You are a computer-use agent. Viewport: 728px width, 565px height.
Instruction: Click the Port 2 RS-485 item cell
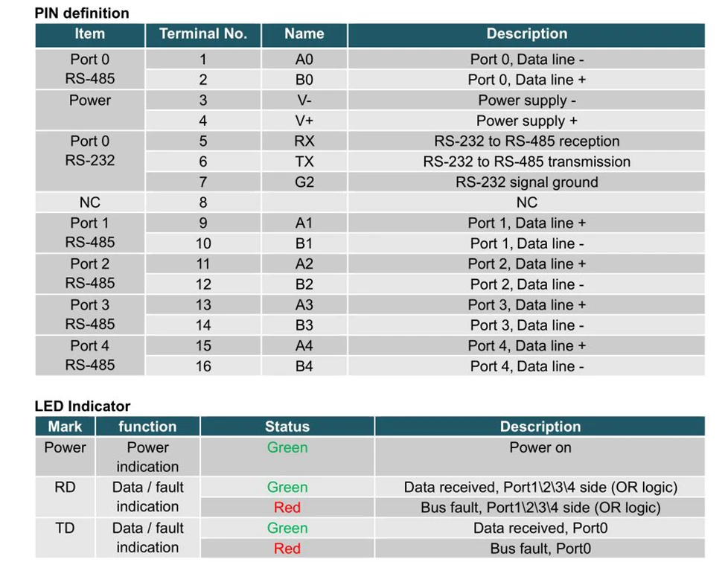pyautogui.click(x=89, y=273)
